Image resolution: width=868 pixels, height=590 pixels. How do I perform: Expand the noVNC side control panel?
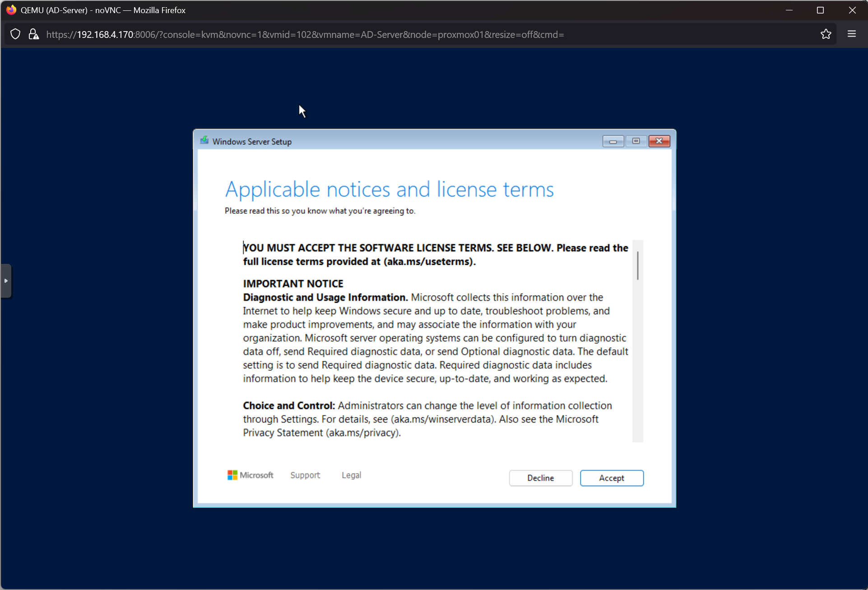pos(6,281)
